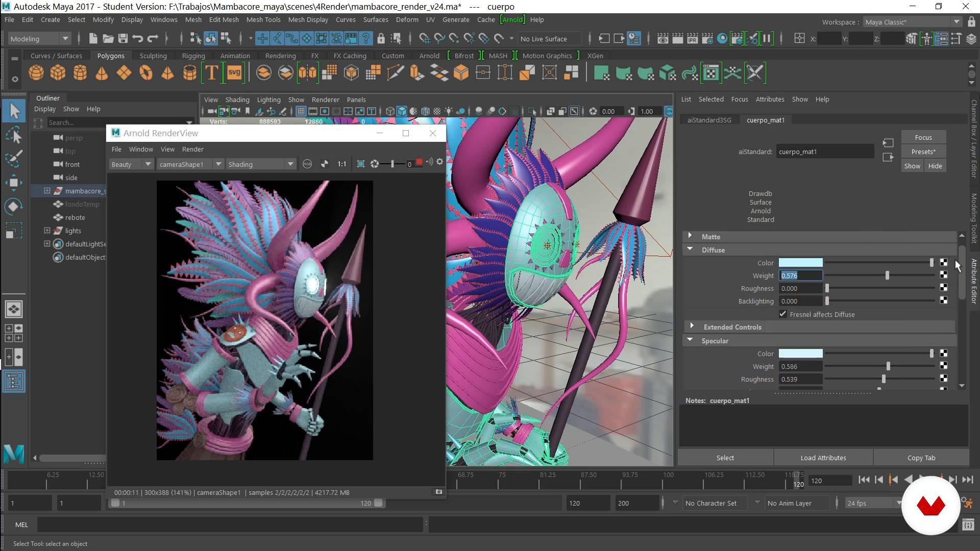Open the Mesh Tools menu
Viewport: 980px width, 551px height.
(263, 19)
